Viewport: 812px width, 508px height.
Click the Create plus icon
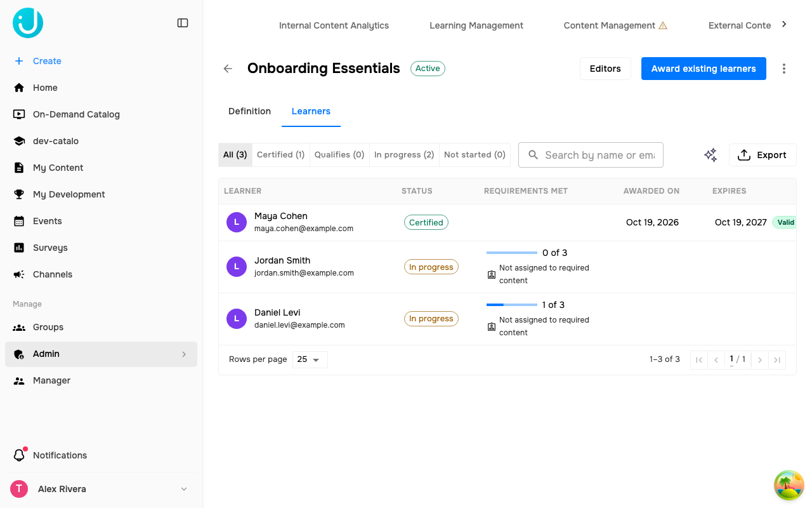(19, 61)
